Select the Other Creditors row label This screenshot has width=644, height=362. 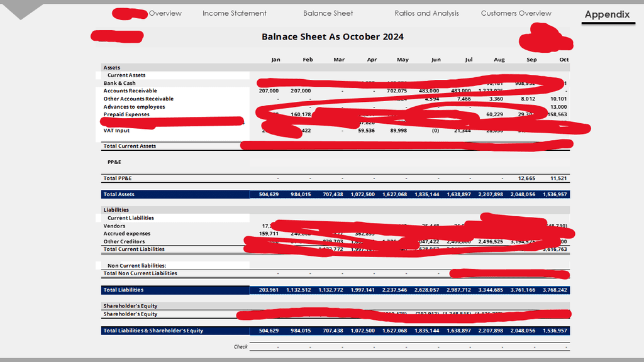[x=124, y=241]
